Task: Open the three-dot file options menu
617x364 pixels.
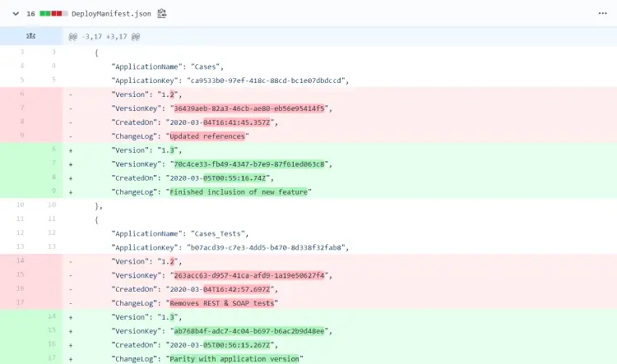Action: 602,13
